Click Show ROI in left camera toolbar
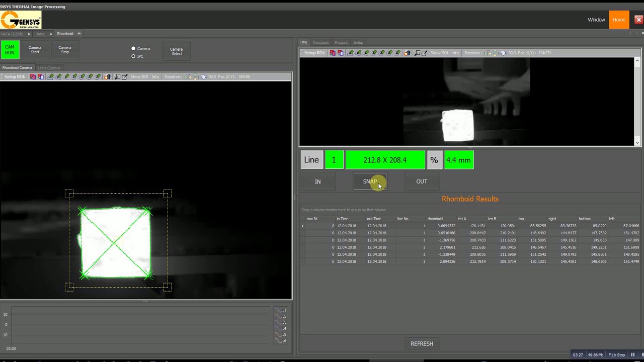Viewport: 644px width, 362px height. [139, 76]
